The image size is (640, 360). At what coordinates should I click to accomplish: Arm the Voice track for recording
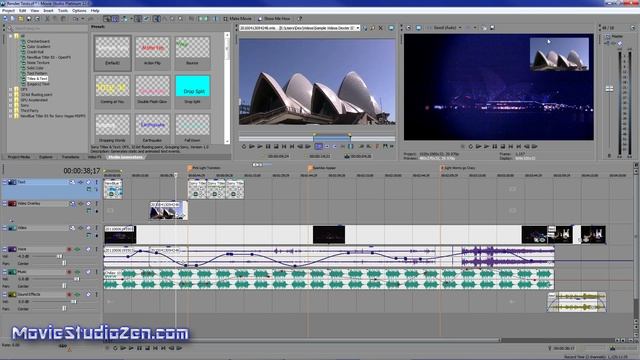point(69,249)
